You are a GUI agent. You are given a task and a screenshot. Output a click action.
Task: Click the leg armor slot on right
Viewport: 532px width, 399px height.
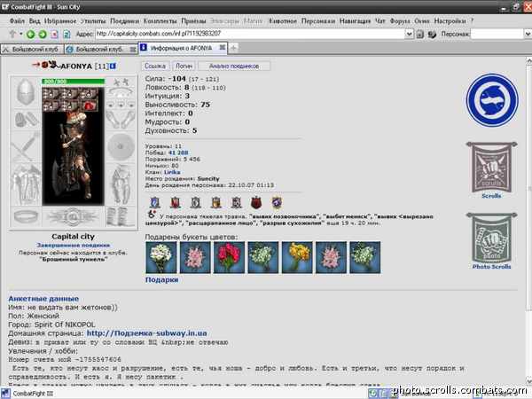pos(121,185)
